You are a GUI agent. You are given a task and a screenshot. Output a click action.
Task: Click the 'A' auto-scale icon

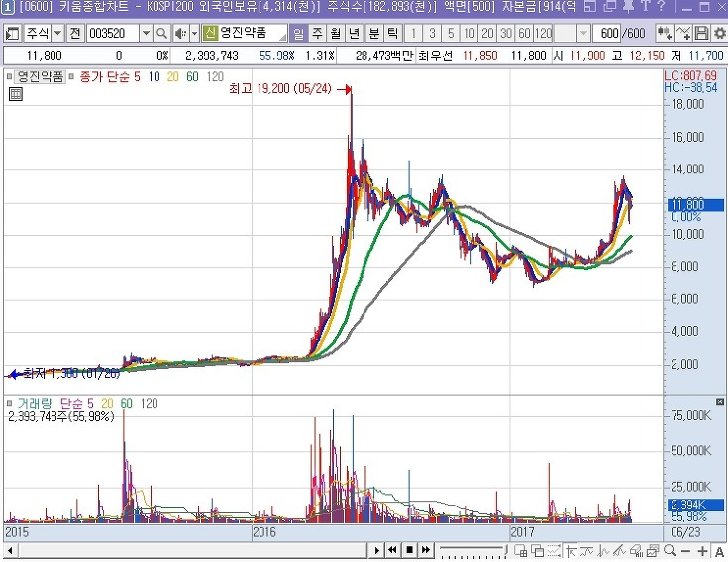click(x=719, y=551)
